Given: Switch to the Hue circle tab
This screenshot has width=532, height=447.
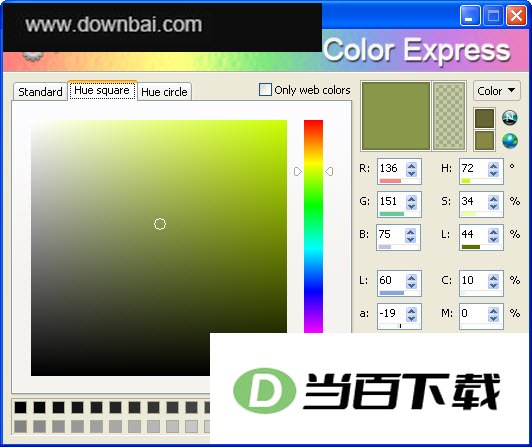Looking at the screenshot, I should pyautogui.click(x=164, y=92).
